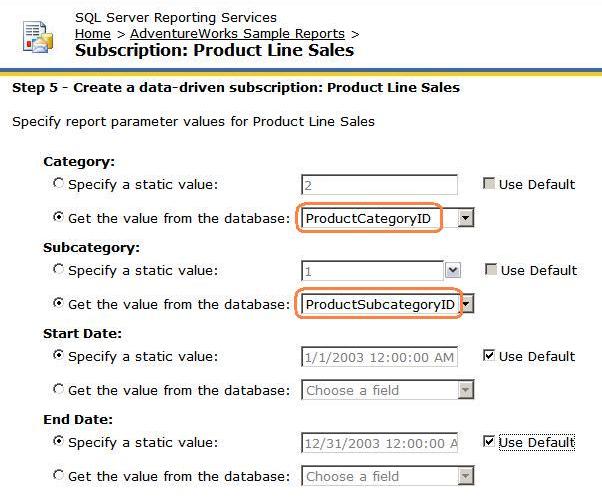Choose Start Date database value radio
Viewport: 602px width, 497px height.
(x=58, y=389)
